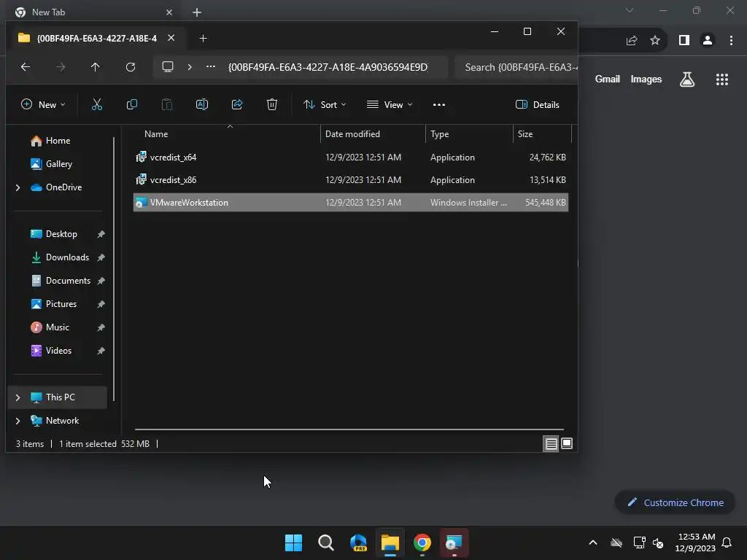
Task: Select the vcredist_x86 file
Action: pyautogui.click(x=351, y=180)
